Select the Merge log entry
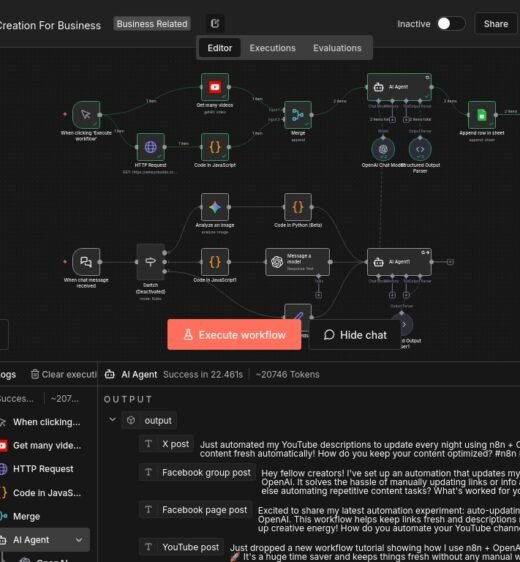This screenshot has width=520, height=562. click(x=45, y=516)
